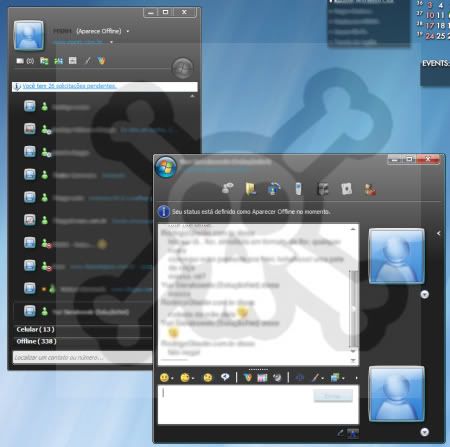Click the contact search field
Screen dimensions: 450x447
point(82,357)
